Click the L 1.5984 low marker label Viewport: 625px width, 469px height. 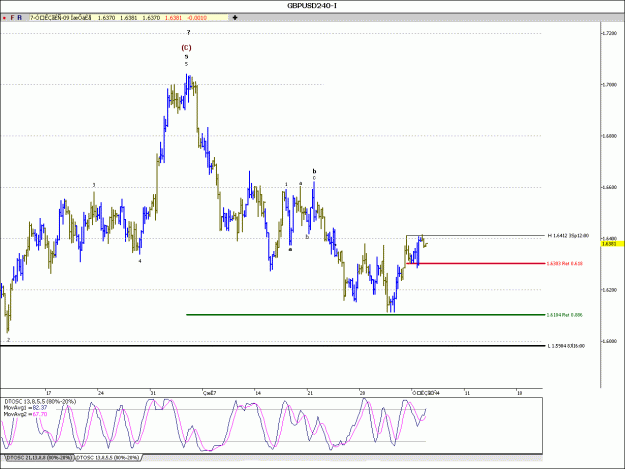[566, 346]
